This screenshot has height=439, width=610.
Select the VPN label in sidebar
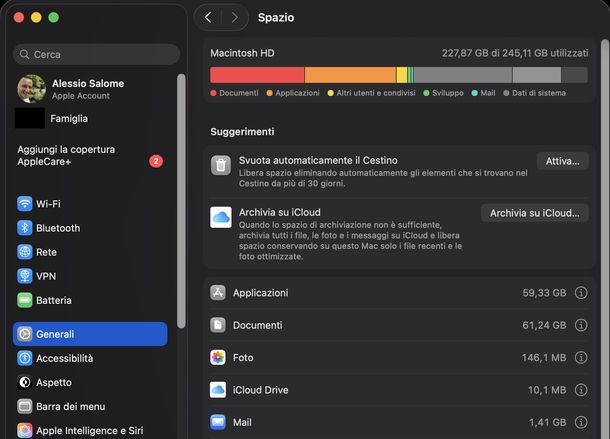(x=46, y=276)
